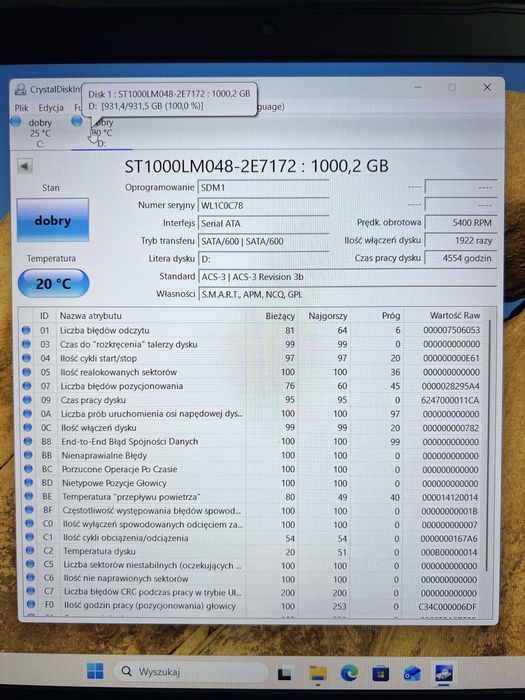
Task: Click the serial number field WL1C0C78
Action: pos(263,205)
